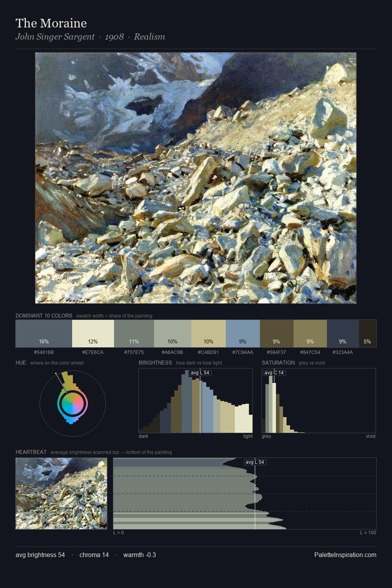The width and height of the screenshot is (392, 588).
Task: Click the "avg brightness 54" footer stat
Action: (x=40, y=555)
